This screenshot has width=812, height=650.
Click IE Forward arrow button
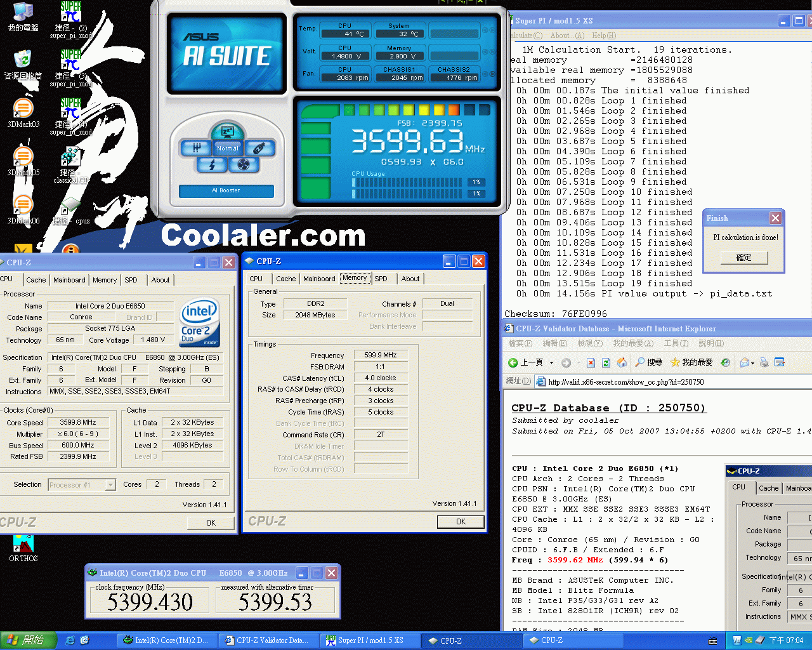point(566,362)
